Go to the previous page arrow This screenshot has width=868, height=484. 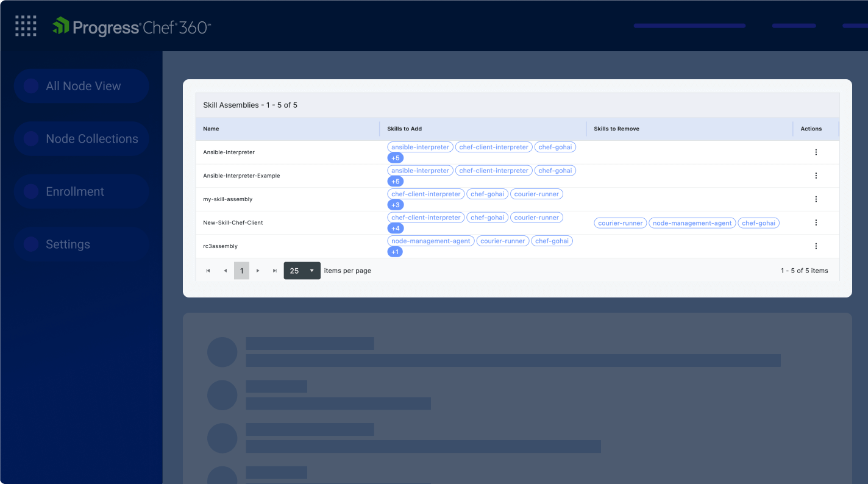(x=225, y=271)
